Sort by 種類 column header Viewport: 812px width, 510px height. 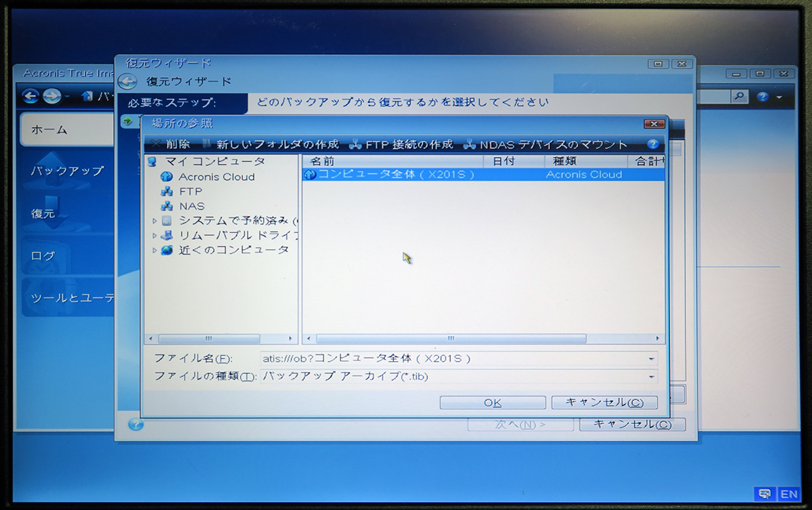(586, 161)
